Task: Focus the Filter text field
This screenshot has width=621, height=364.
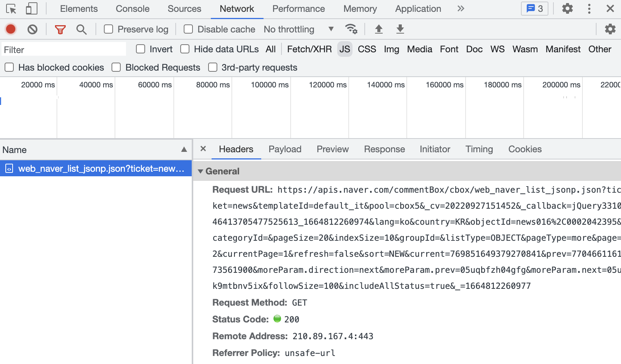Action: click(64, 50)
